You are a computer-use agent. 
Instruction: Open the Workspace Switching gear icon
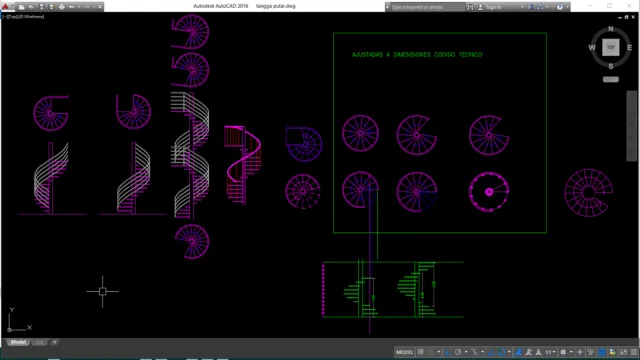click(x=563, y=352)
